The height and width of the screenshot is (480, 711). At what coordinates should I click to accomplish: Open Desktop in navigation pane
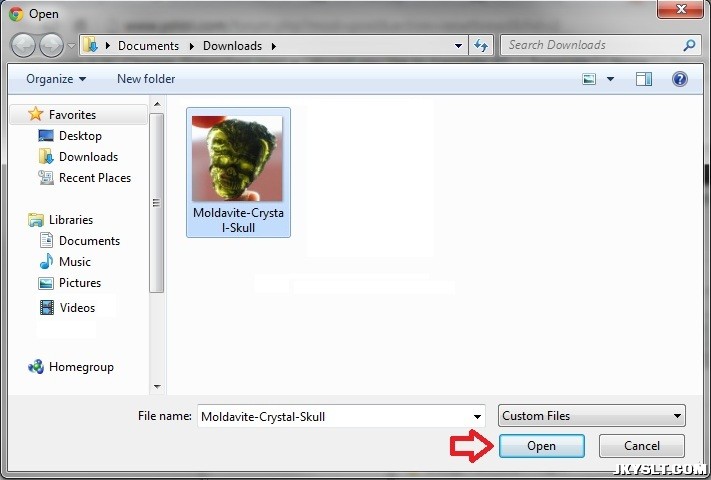point(80,136)
